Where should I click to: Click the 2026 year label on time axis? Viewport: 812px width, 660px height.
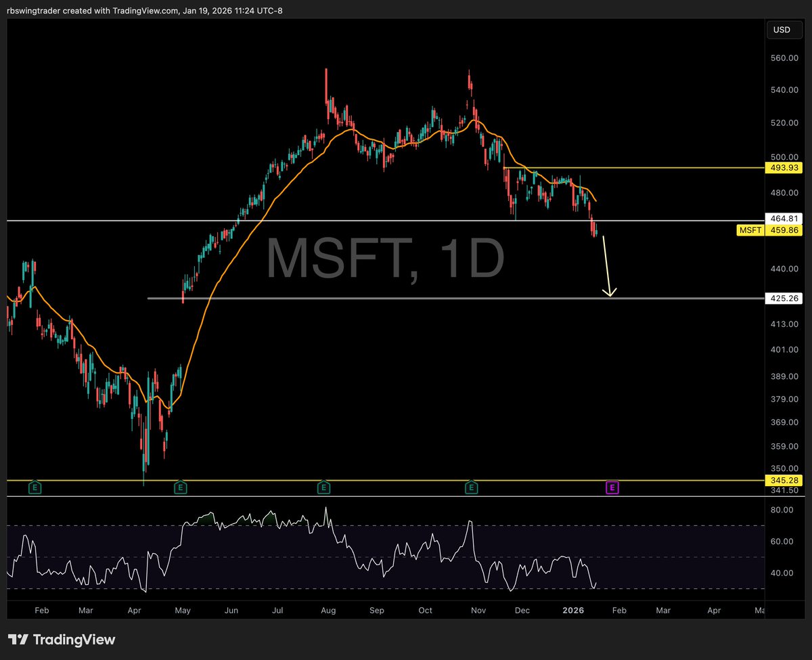(x=573, y=610)
